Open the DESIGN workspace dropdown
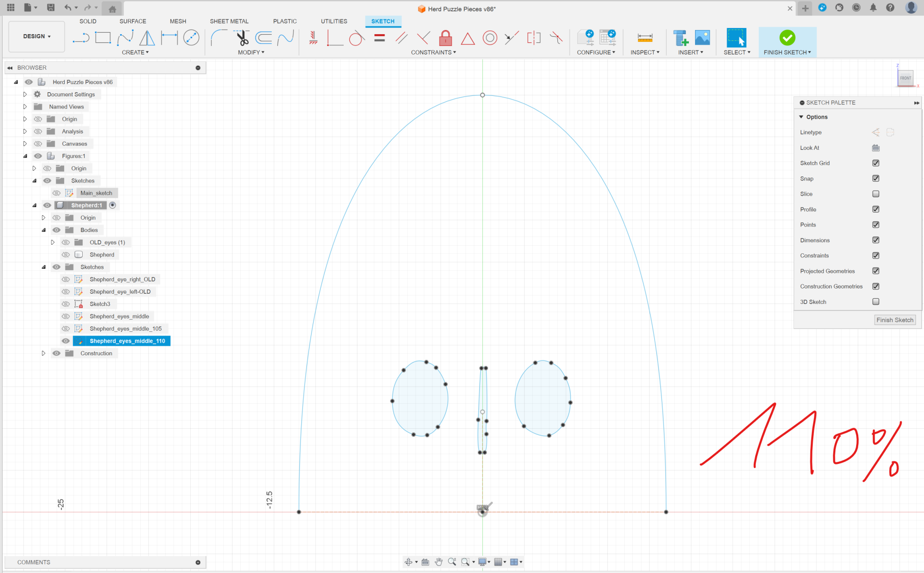Image resolution: width=924 pixels, height=573 pixels. 37,37
